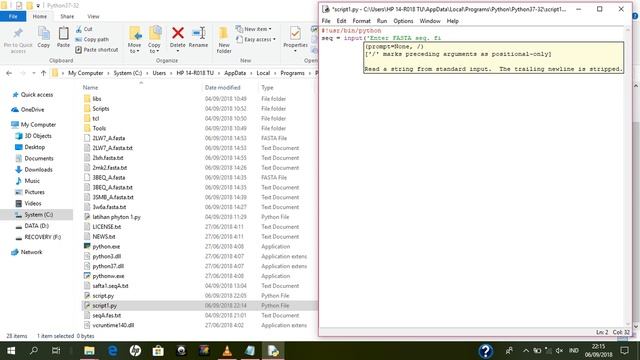Select the vcruntime140.dll file
This screenshot has height=360, width=640.
[113, 325]
